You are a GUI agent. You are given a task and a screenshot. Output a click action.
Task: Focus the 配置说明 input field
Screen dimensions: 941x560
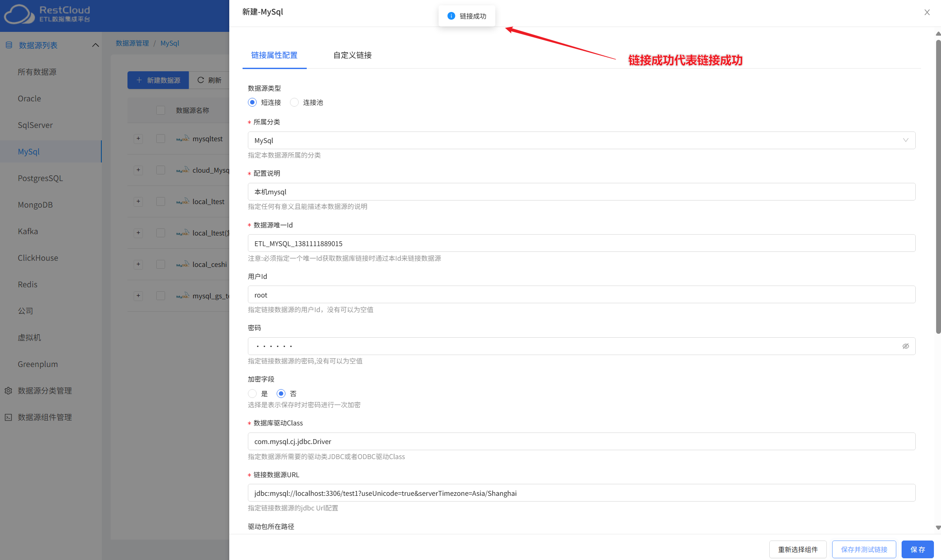point(582,192)
